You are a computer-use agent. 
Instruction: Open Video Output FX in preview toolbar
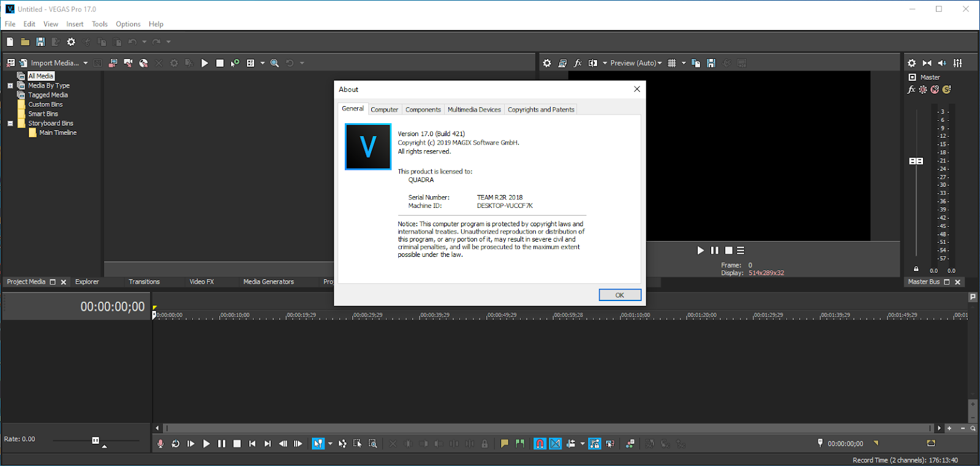[578, 63]
